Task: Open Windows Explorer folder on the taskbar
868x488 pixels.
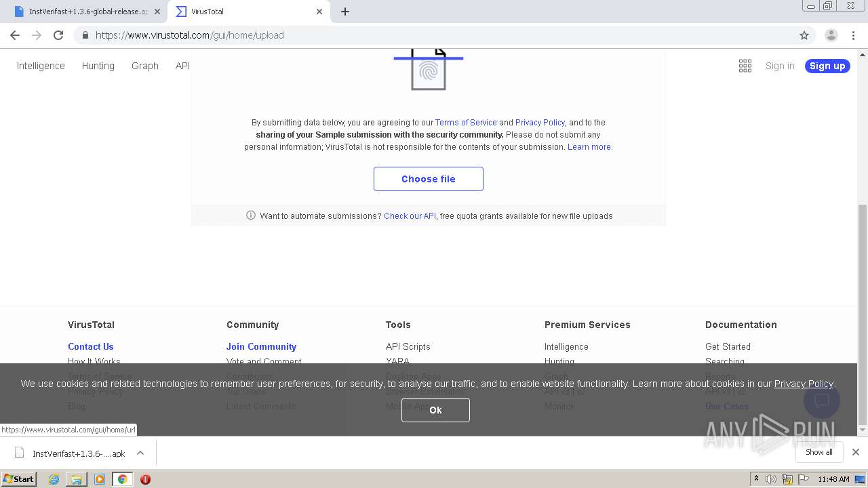Action: click(x=77, y=479)
